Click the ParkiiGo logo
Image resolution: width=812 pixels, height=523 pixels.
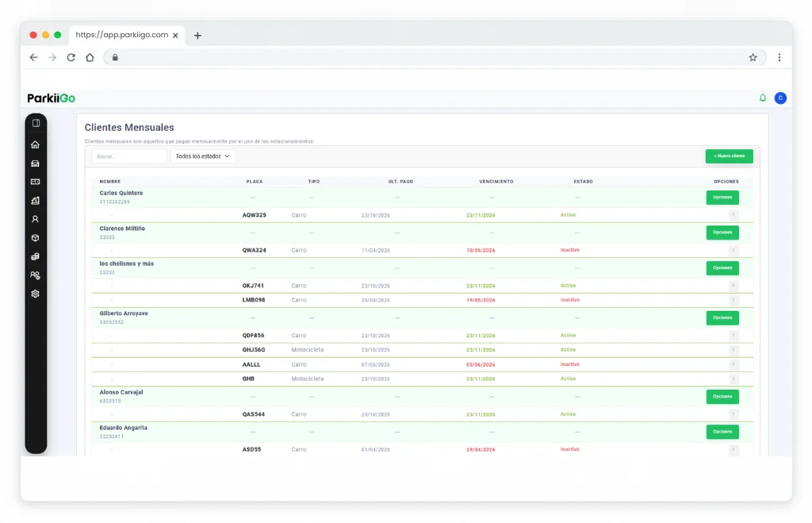point(52,98)
